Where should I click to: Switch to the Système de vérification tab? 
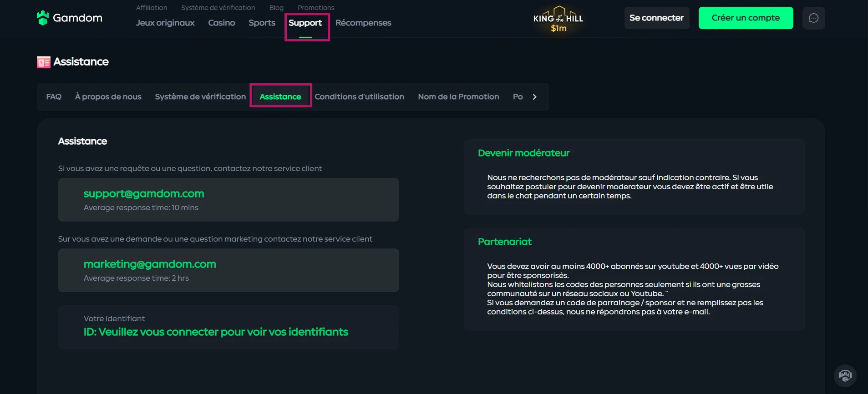pyautogui.click(x=200, y=97)
